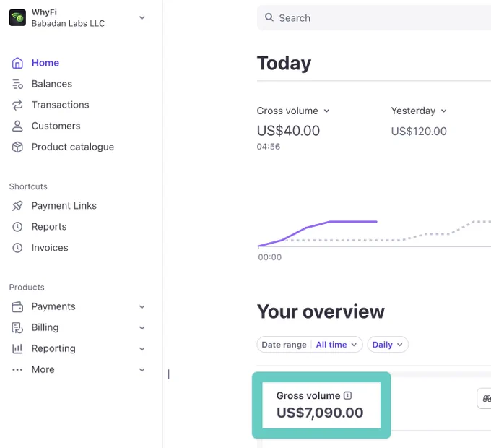Viewport: 491px width, 448px height.
Task: Open the Yesterday comparison dropdown
Action: 419,111
